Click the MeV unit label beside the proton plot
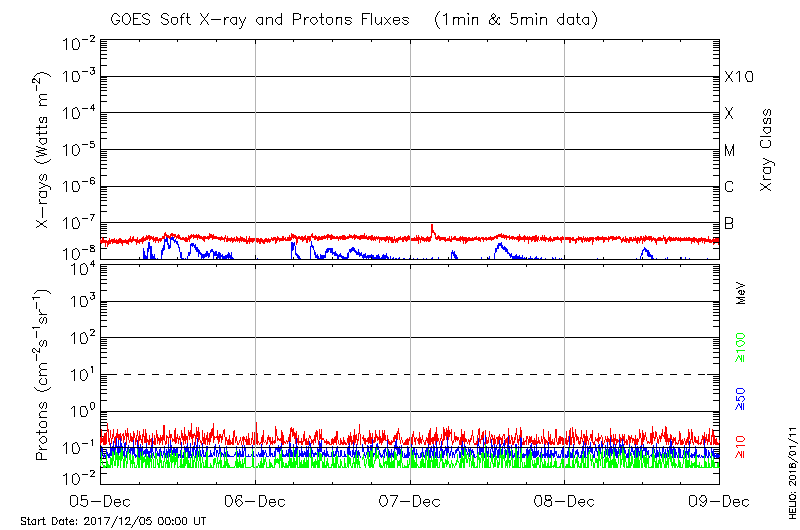Viewport: 800px width, 530px height. click(x=741, y=294)
